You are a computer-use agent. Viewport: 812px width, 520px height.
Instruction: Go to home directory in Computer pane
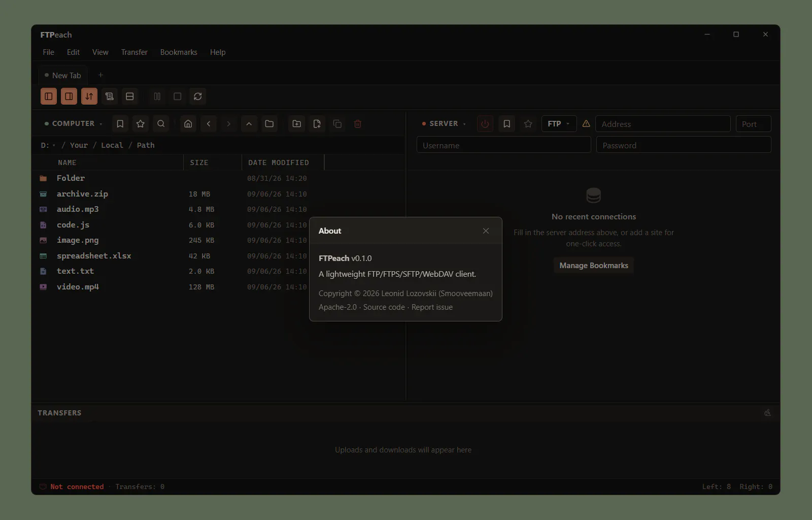(x=188, y=124)
